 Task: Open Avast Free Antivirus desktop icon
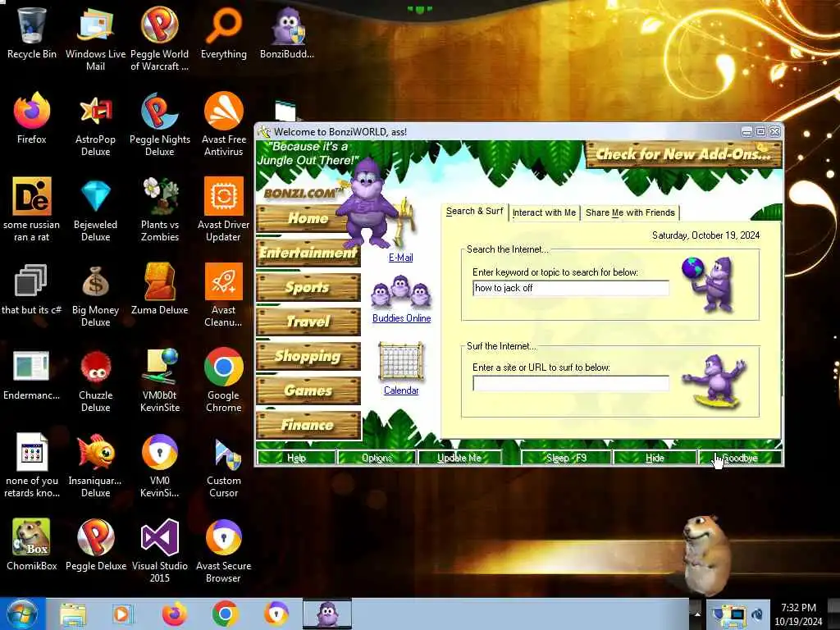coord(223,125)
